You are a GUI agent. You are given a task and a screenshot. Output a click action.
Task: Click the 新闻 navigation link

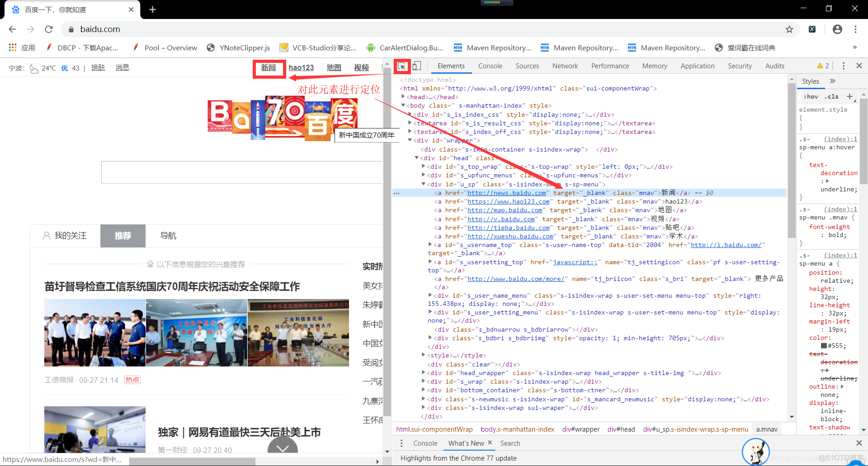point(269,67)
